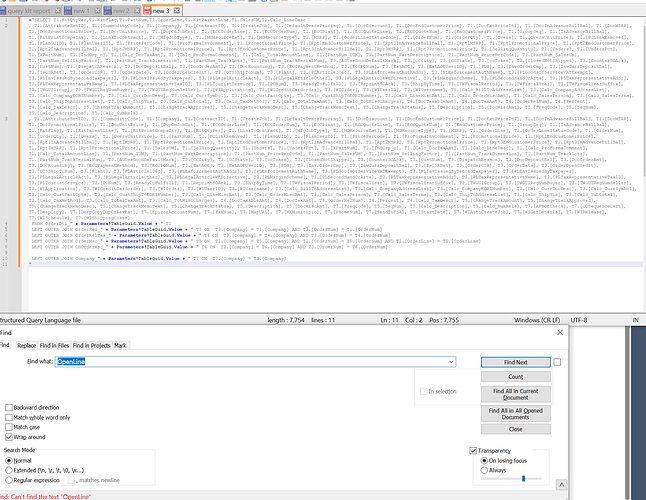This screenshot has height=500, width=646.
Task: Click the 'LEFT OUTER JOIN Company_' code line
Action: pos(159,259)
